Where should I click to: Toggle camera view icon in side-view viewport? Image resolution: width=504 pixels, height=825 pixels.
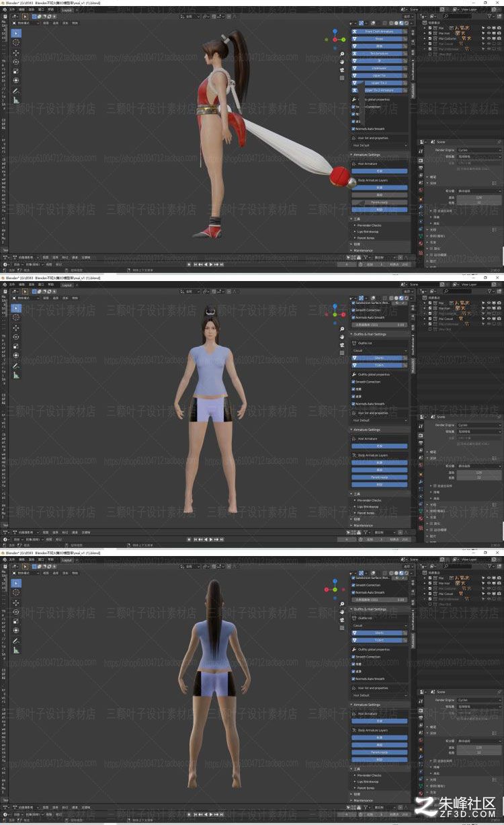coord(343,69)
